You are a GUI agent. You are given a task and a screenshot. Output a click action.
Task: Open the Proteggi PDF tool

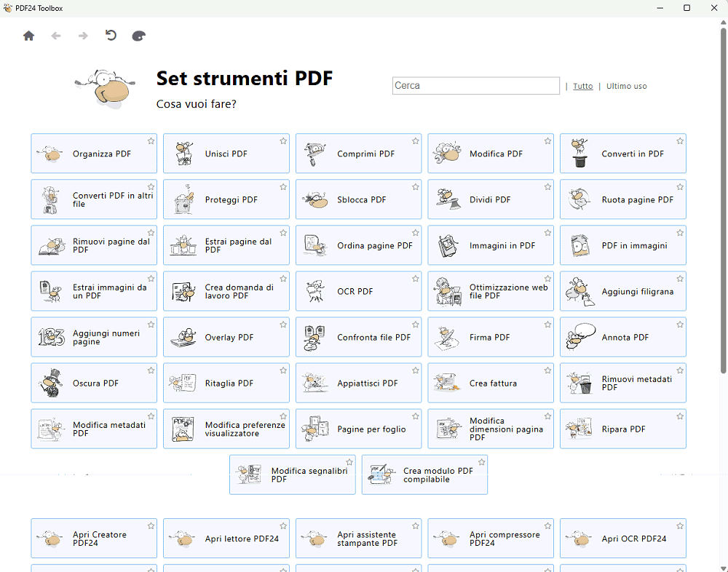tap(226, 199)
